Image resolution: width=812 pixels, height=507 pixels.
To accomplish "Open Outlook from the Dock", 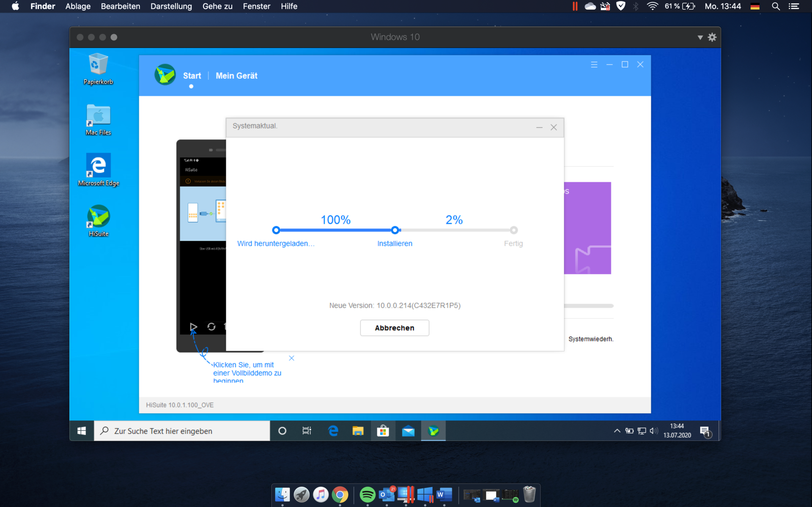I will (x=387, y=494).
